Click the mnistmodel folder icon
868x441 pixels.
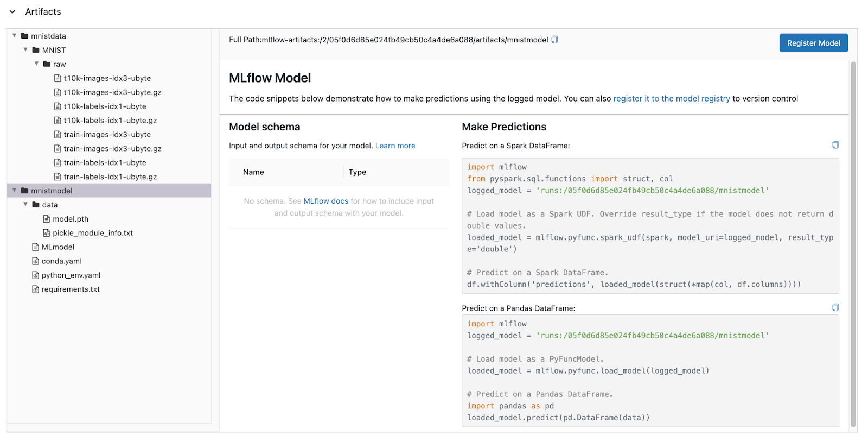(24, 191)
